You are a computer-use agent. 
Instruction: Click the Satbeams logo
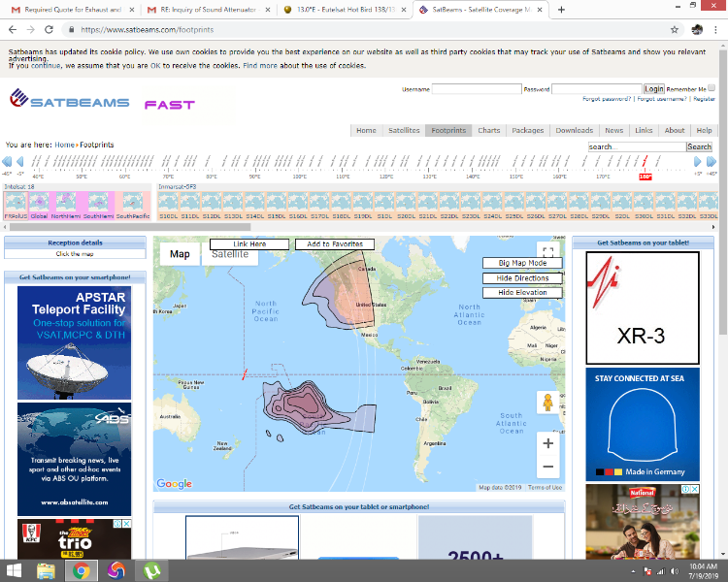point(70,98)
